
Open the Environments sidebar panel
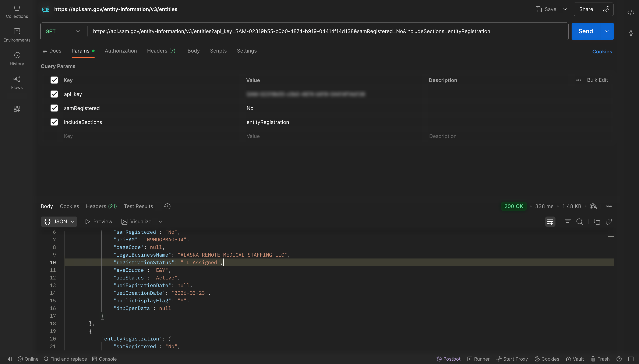tap(17, 35)
